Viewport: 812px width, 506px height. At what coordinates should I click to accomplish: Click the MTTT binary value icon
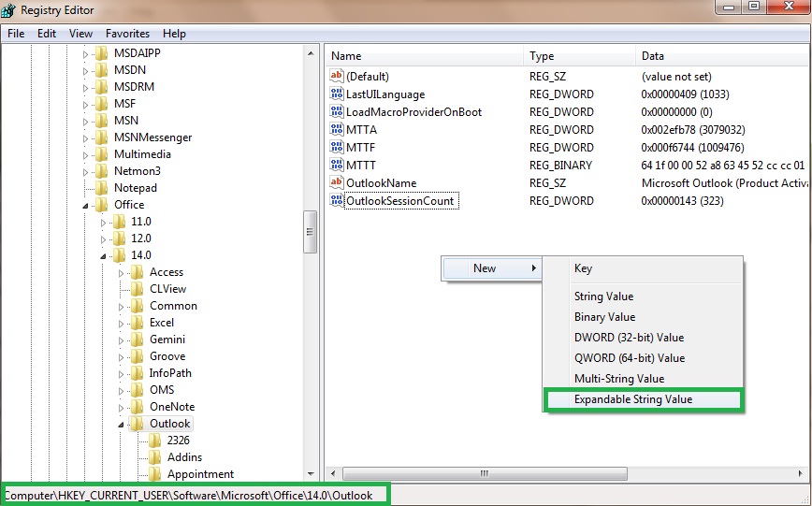[x=337, y=165]
